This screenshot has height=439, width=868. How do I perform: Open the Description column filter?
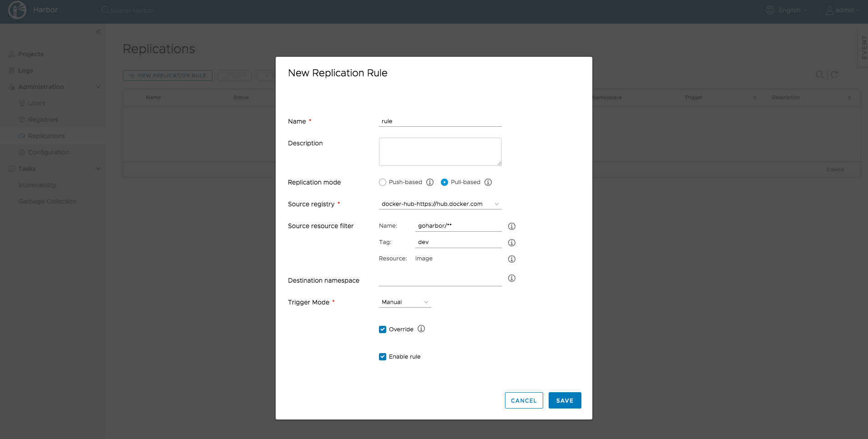(849, 98)
